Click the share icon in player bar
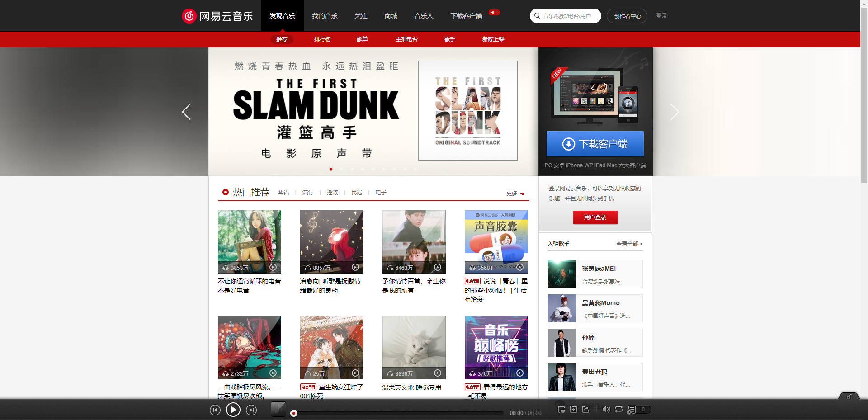This screenshot has width=868, height=420. click(x=585, y=409)
